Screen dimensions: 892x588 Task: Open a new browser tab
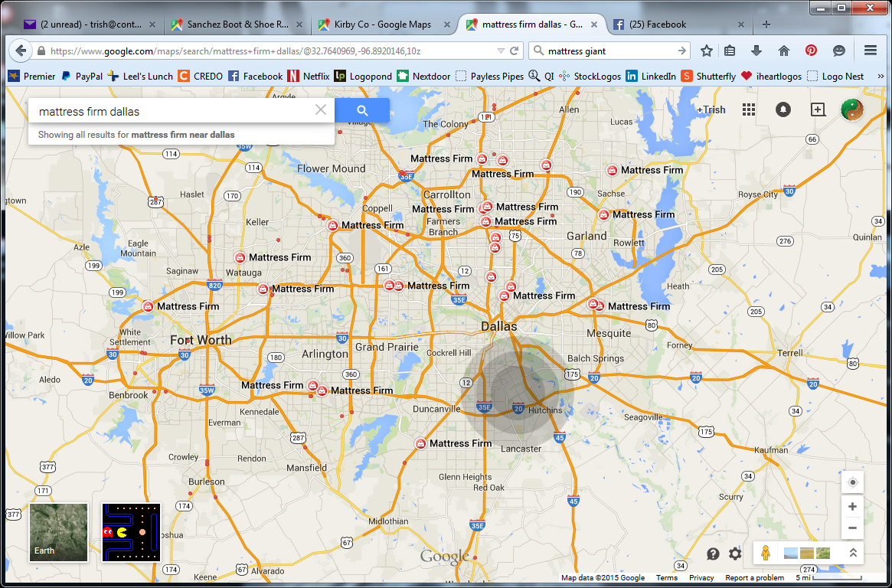coord(766,24)
